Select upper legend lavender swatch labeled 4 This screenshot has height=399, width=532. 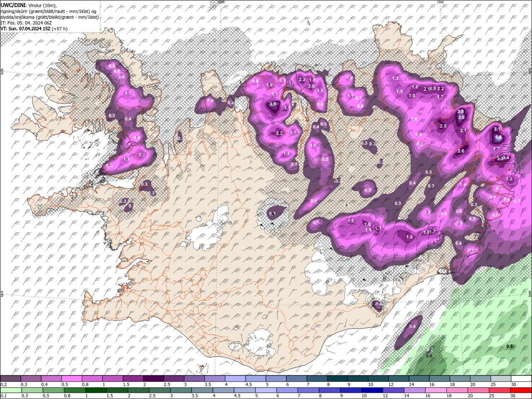pos(235,379)
